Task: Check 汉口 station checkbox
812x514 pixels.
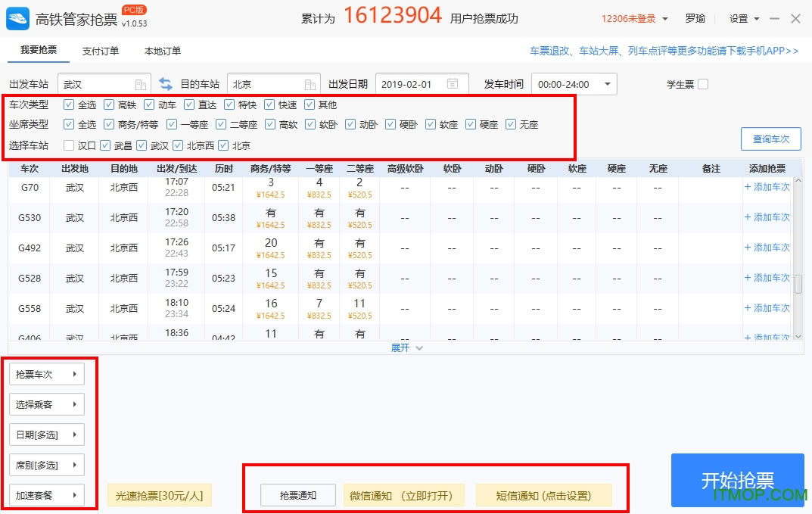Action: (68, 145)
